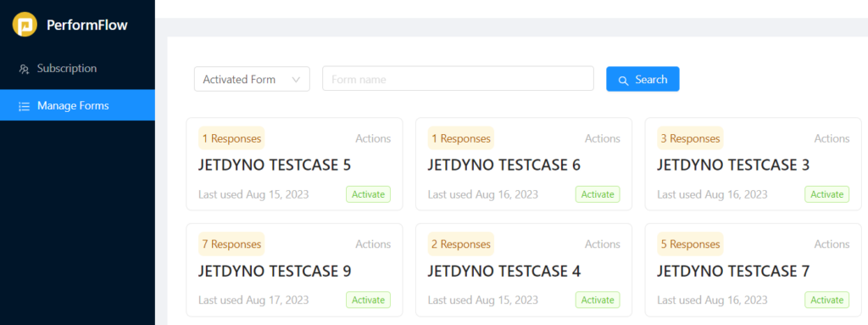Open the JETDYNO TESTCASE 9 form title

[x=275, y=272]
